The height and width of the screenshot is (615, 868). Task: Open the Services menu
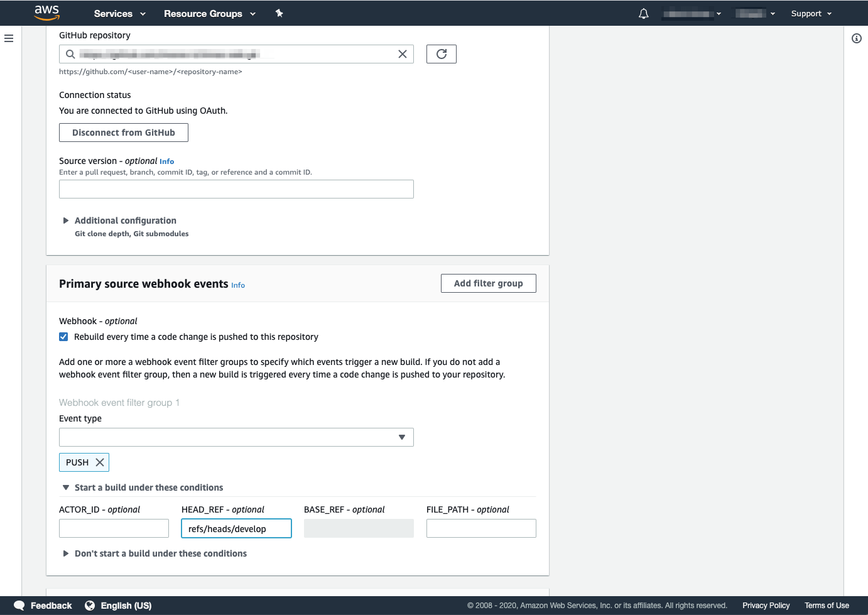click(119, 13)
